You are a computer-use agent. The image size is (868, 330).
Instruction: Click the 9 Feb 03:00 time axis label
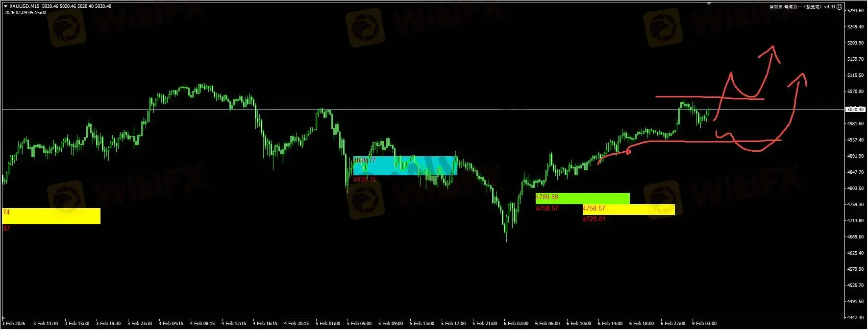(x=704, y=323)
